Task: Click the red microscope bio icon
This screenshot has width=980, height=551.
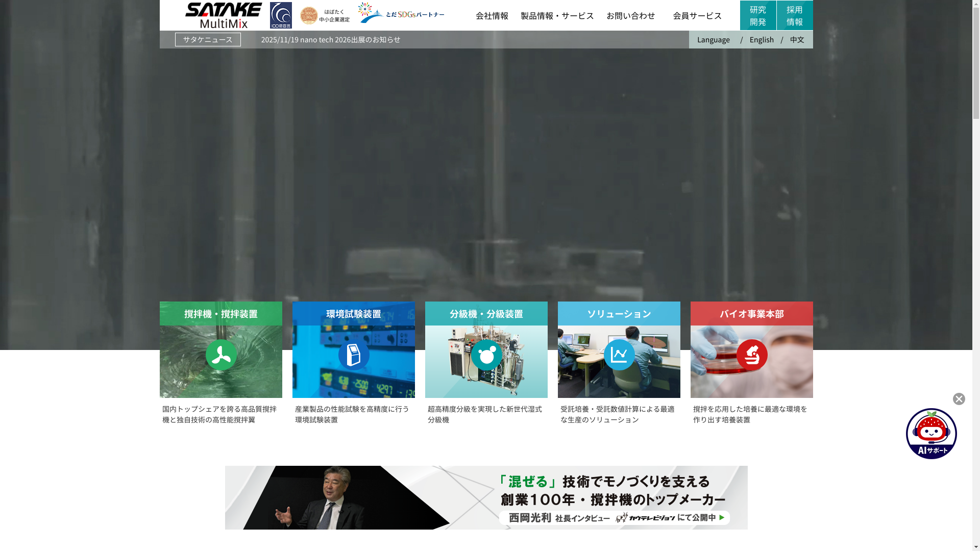Action: point(752,355)
